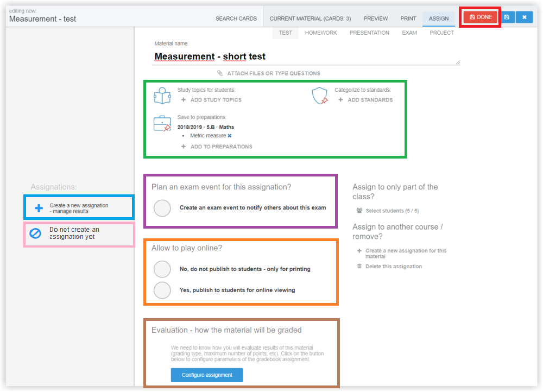Image resolution: width=543 pixels, height=392 pixels.
Task: Select the 'Yes, publish to students' radio button
Action: tap(162, 290)
